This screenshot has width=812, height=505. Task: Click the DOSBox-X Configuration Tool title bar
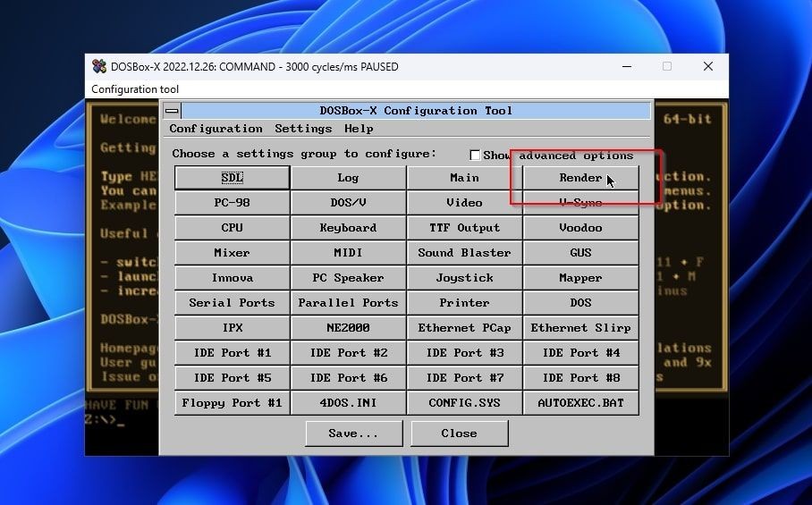click(x=416, y=110)
